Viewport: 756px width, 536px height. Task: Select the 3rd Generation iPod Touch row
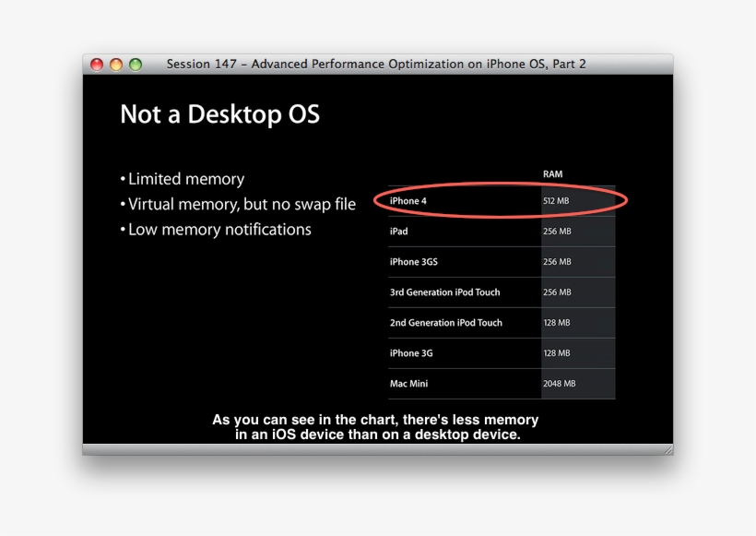pyautogui.click(x=444, y=292)
